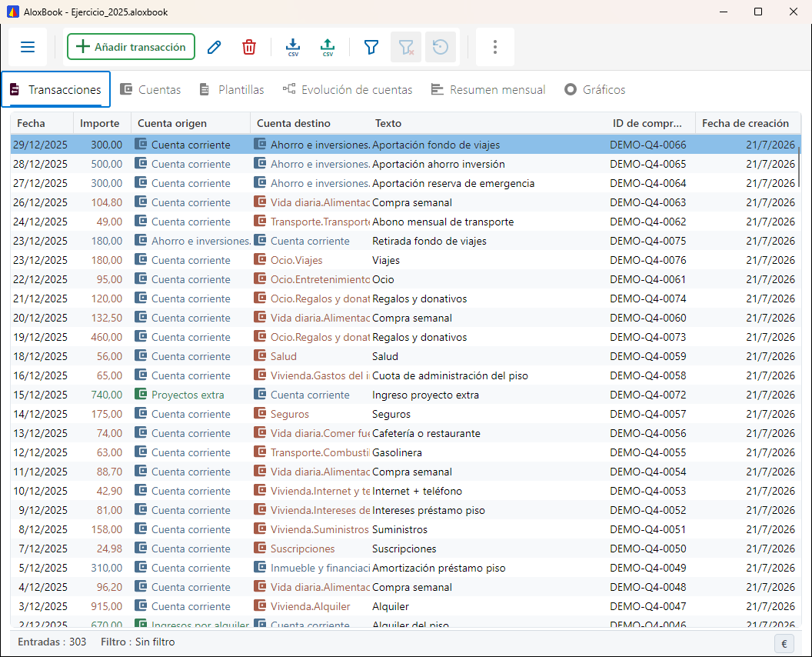Switch to Resumen mensual tab

point(488,90)
